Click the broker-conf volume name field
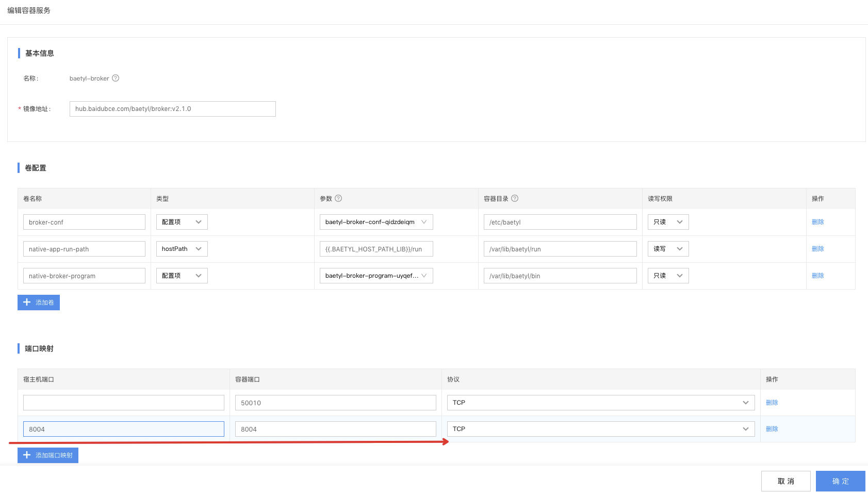 84,222
